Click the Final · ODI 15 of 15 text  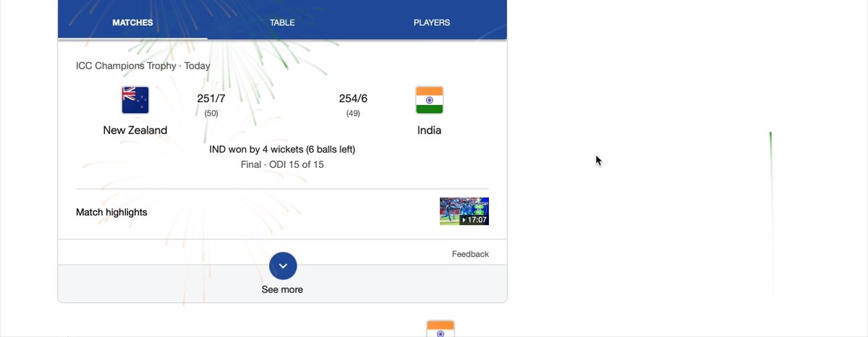pos(282,165)
